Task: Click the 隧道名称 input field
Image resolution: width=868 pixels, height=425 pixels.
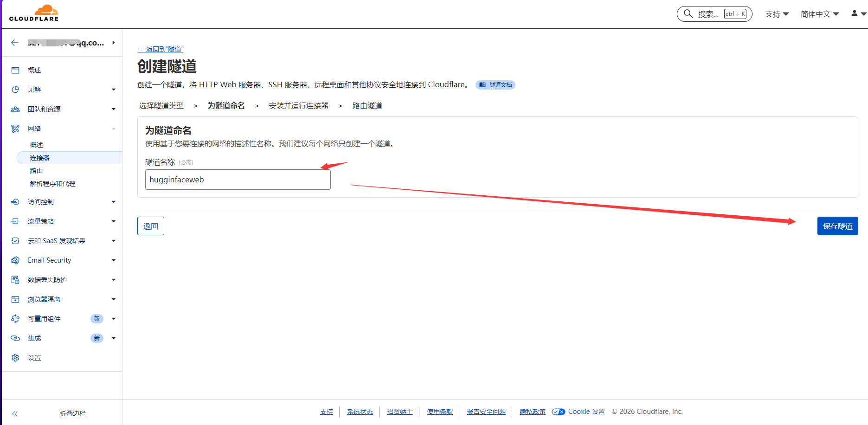Action: (x=238, y=180)
